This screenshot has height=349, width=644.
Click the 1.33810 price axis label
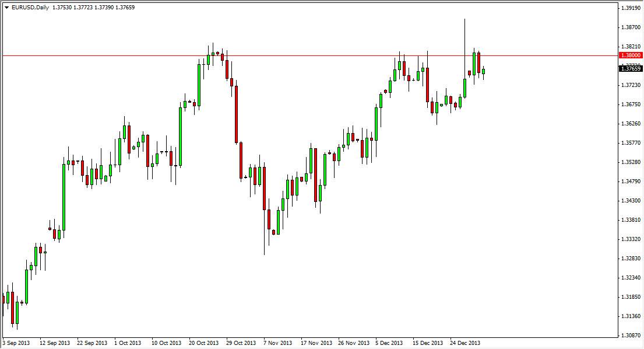click(x=631, y=220)
